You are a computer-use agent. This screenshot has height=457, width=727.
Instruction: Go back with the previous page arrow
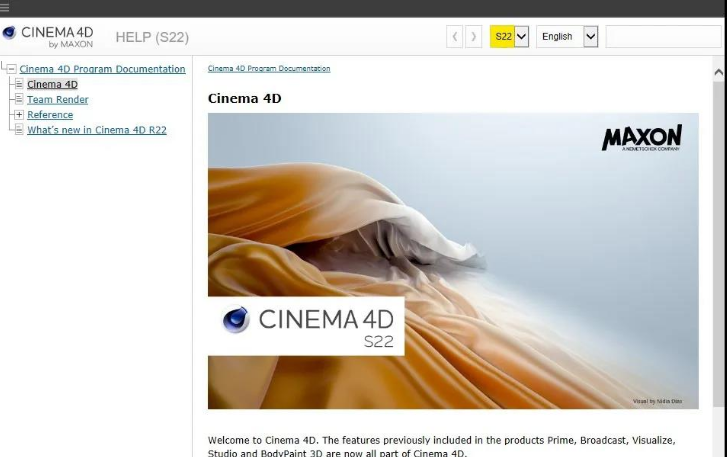pos(454,37)
